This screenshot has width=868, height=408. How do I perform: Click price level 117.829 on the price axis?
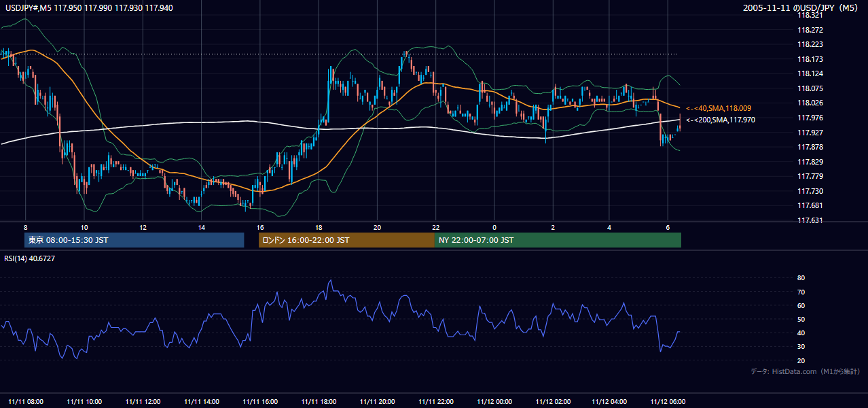tap(810, 162)
